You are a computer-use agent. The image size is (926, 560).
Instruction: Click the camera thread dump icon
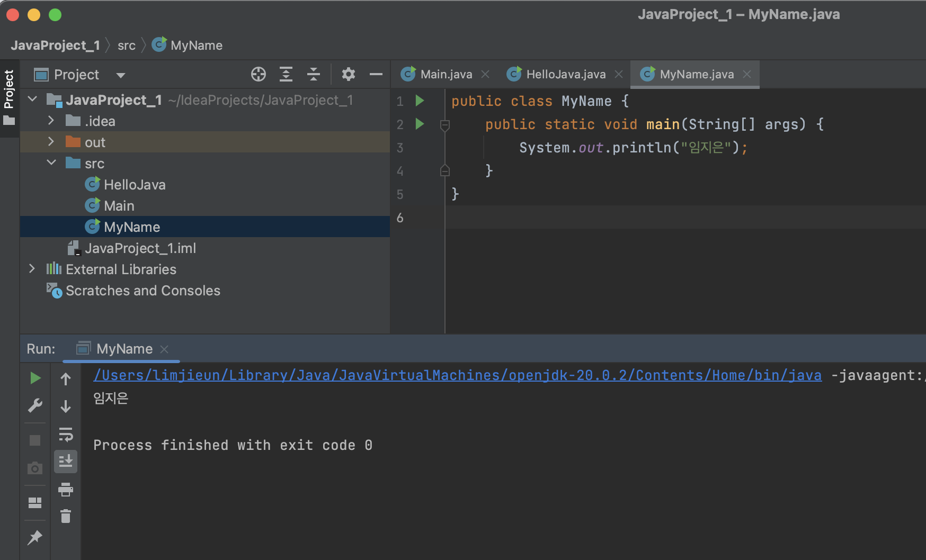pos(35,468)
